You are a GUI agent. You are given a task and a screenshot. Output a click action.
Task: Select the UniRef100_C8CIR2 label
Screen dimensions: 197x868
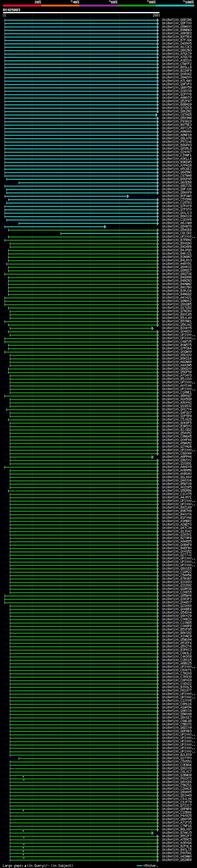(177, 233)
